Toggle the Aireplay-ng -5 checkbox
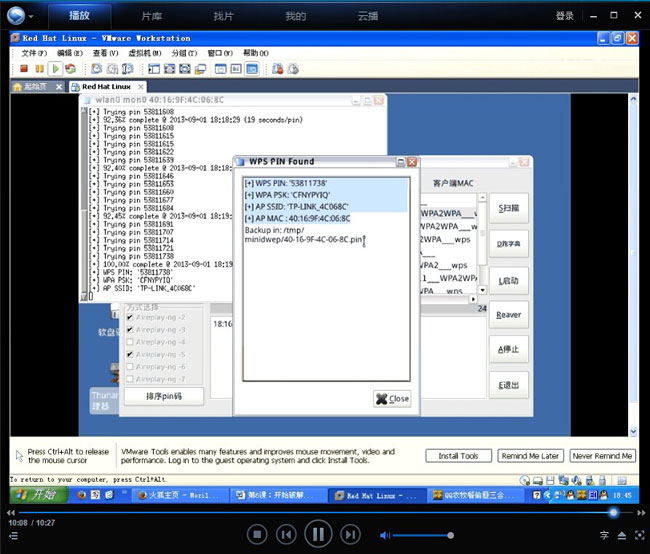 (x=130, y=355)
